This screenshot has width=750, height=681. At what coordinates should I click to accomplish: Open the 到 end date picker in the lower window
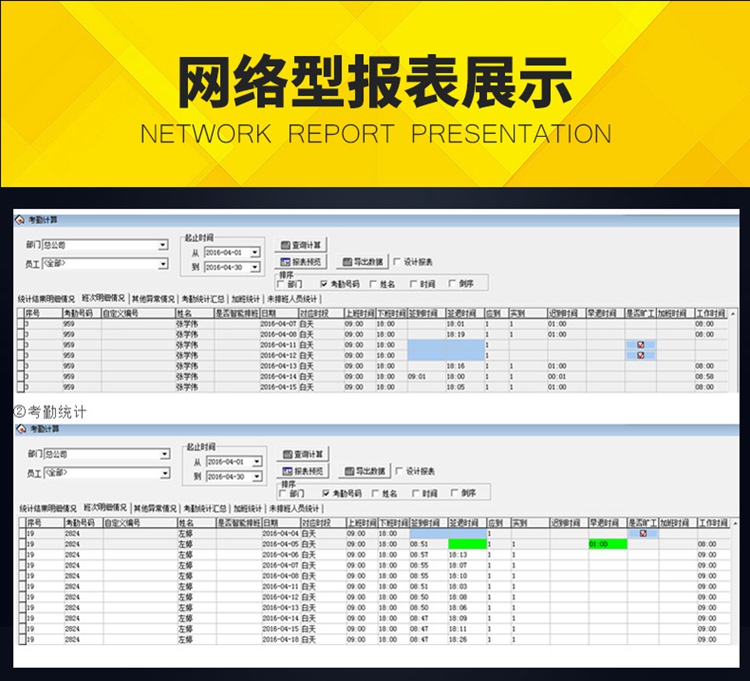pos(256,476)
